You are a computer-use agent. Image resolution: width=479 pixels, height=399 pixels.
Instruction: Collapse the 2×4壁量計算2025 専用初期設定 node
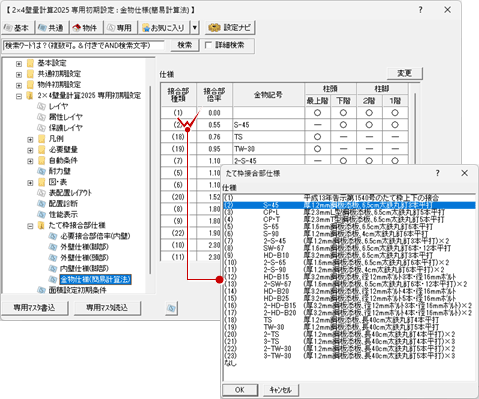click(19, 96)
